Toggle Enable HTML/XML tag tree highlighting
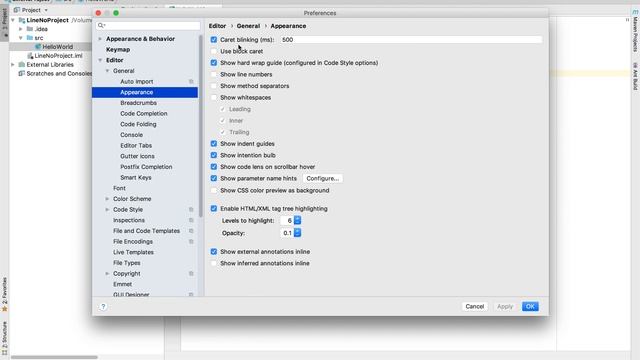640x360 pixels. coord(214,209)
